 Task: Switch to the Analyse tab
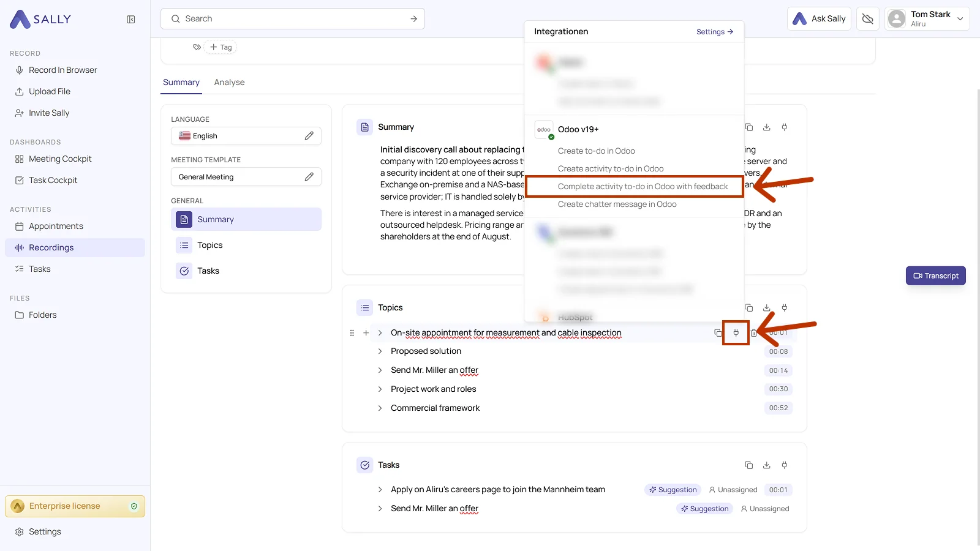tap(229, 83)
